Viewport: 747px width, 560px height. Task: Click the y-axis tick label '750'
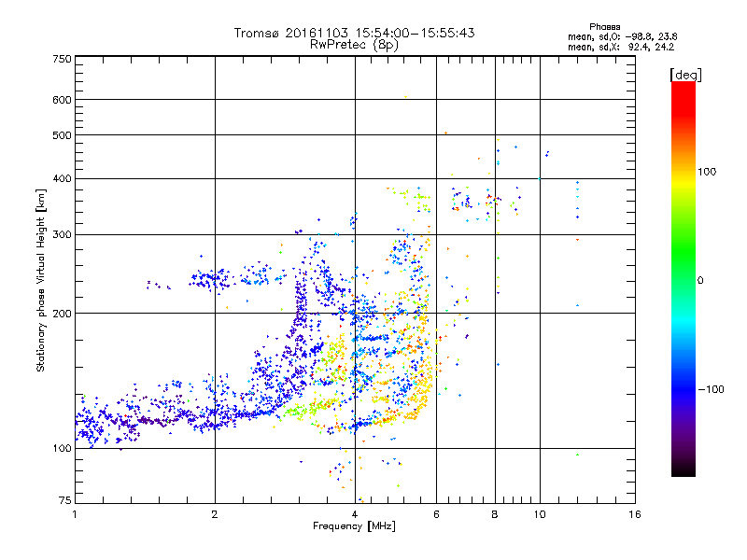point(62,59)
